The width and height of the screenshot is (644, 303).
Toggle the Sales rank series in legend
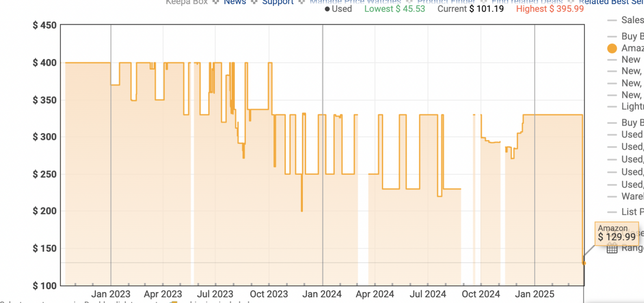tap(625, 20)
